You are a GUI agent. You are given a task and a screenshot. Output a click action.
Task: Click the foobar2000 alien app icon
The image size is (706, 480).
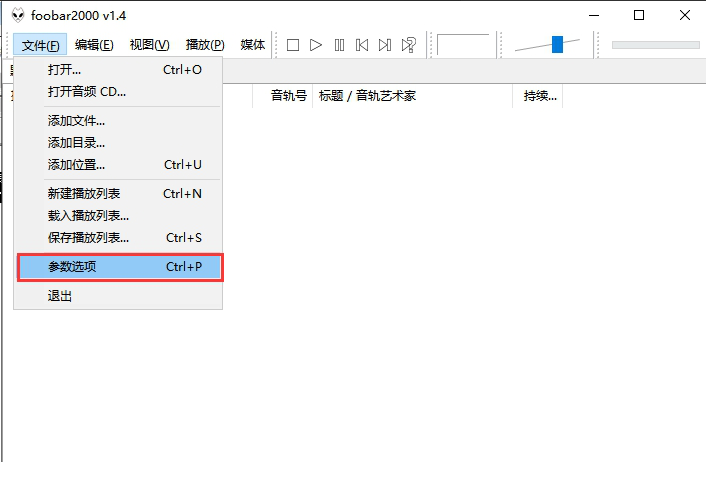coord(18,15)
